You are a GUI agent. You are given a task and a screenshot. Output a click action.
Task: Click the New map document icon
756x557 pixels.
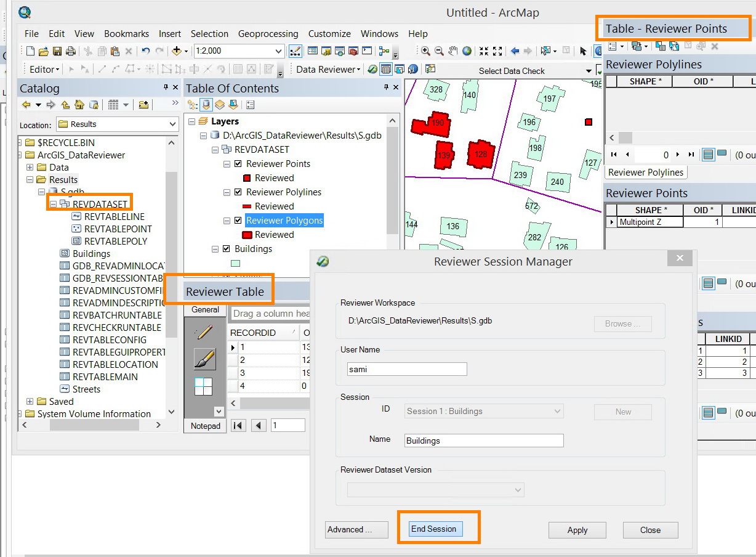pos(31,51)
